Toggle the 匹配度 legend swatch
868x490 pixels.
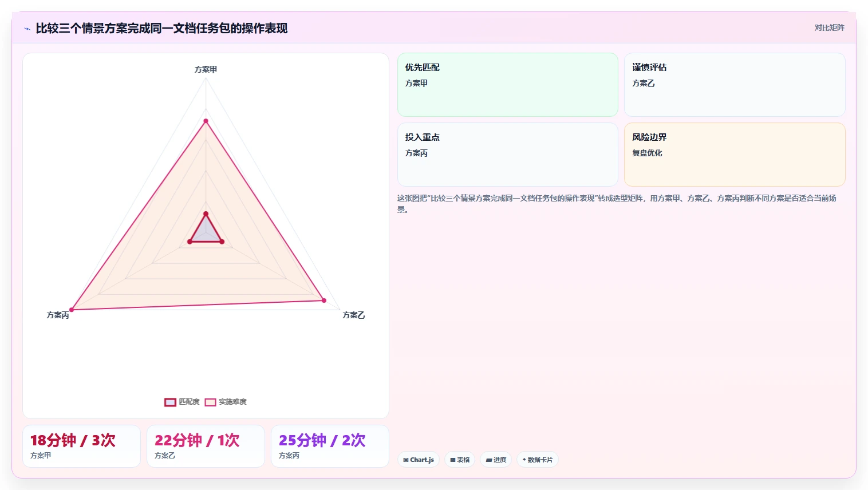(x=170, y=402)
